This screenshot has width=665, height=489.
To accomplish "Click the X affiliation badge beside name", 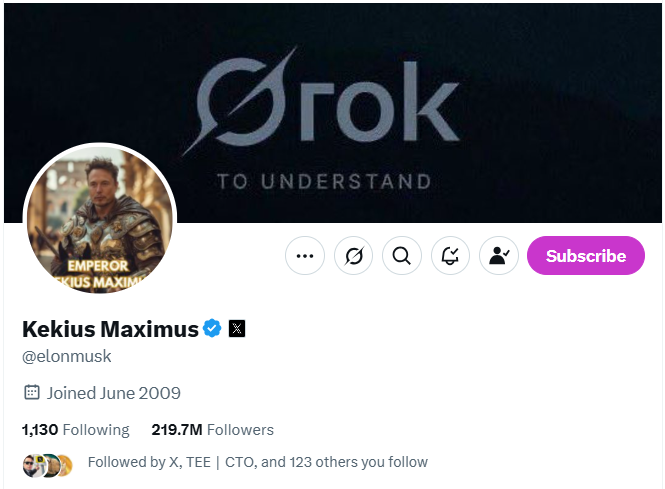I will (x=237, y=328).
